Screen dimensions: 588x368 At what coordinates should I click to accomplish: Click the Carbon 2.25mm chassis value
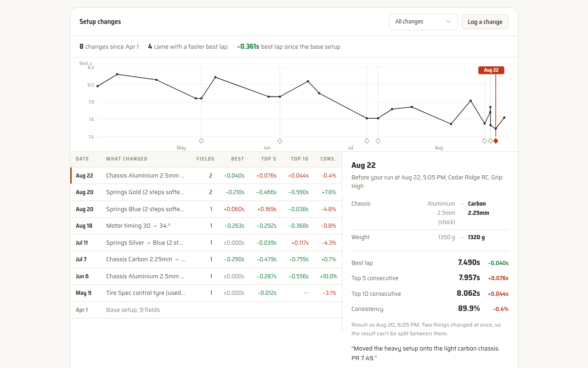pyautogui.click(x=479, y=208)
